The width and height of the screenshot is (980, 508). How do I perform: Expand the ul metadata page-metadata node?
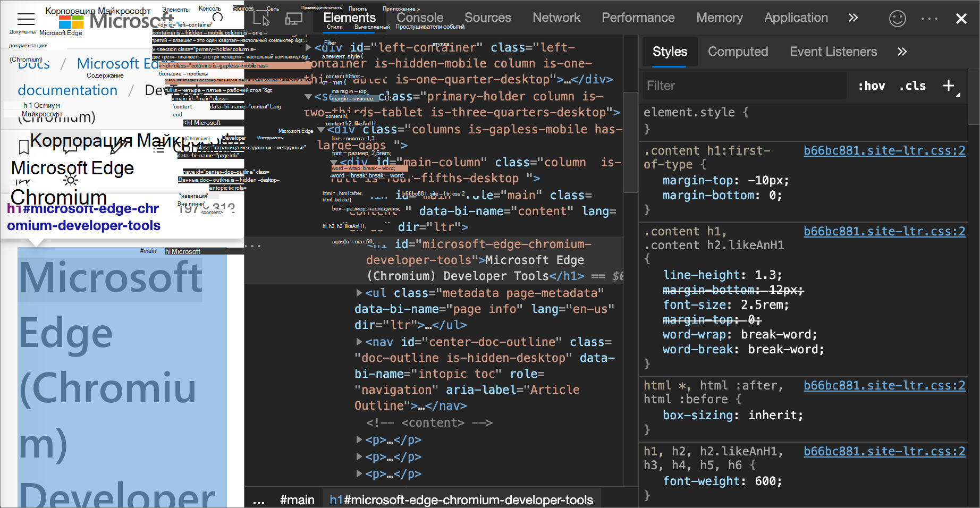[x=359, y=293]
